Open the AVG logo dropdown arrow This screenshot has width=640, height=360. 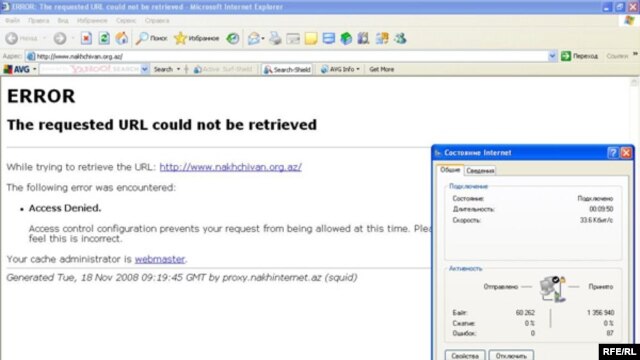tap(34, 69)
